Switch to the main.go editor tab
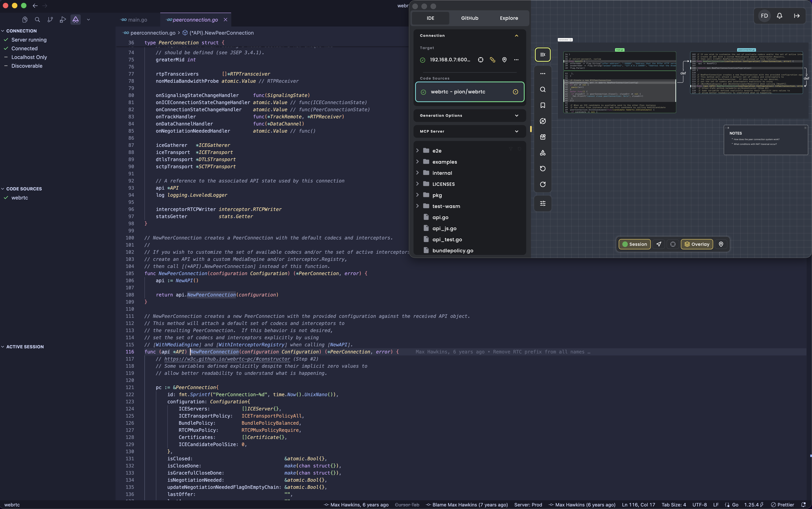 [x=137, y=20]
